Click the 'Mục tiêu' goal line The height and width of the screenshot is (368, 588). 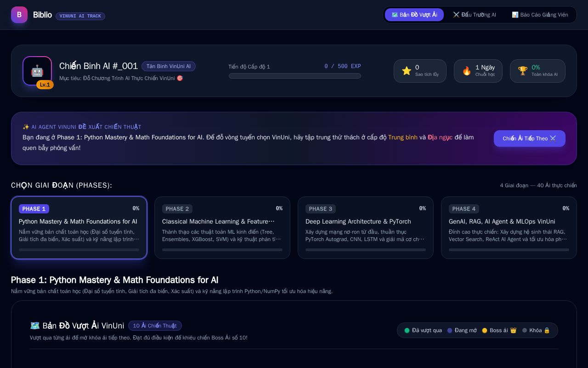(121, 78)
